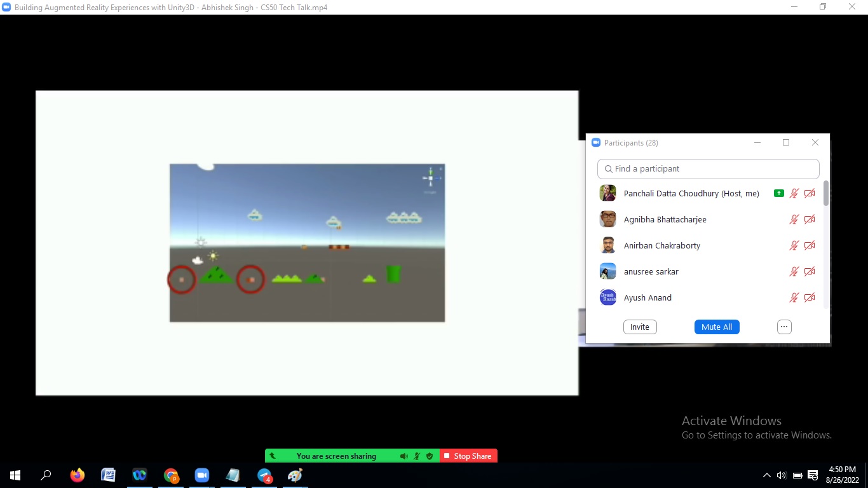Image resolution: width=868 pixels, height=488 pixels.
Task: Click the Participants list scrollbar thumb
Action: 826,193
